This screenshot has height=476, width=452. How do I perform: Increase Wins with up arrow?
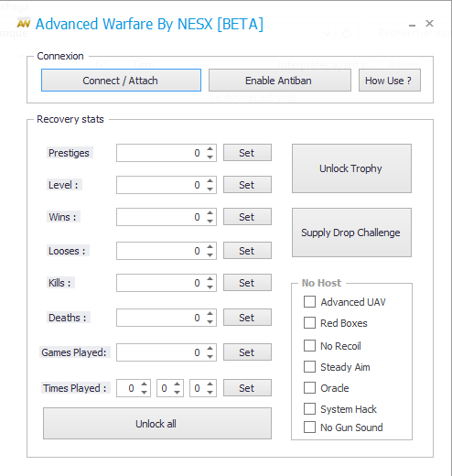point(210,212)
